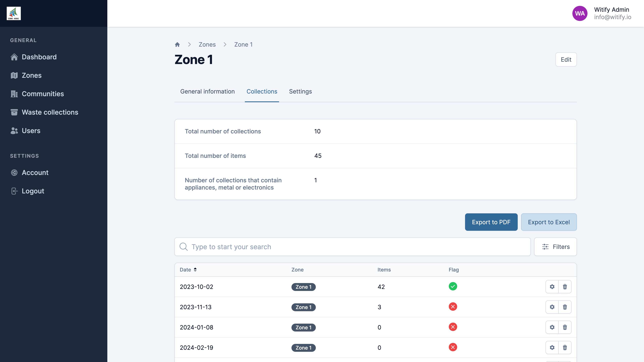Delete the 2023-11-13 collection entry
The height and width of the screenshot is (362, 644).
(x=565, y=307)
